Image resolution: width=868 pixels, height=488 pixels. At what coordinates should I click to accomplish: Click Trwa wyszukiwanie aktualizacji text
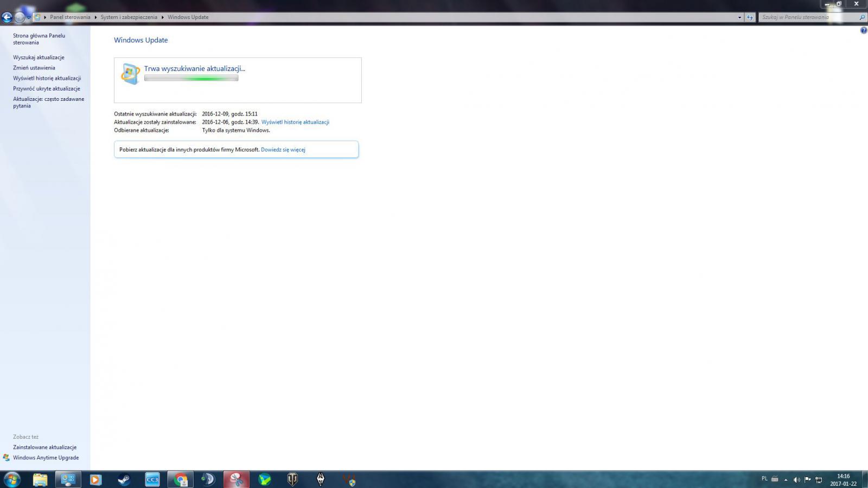195,69
